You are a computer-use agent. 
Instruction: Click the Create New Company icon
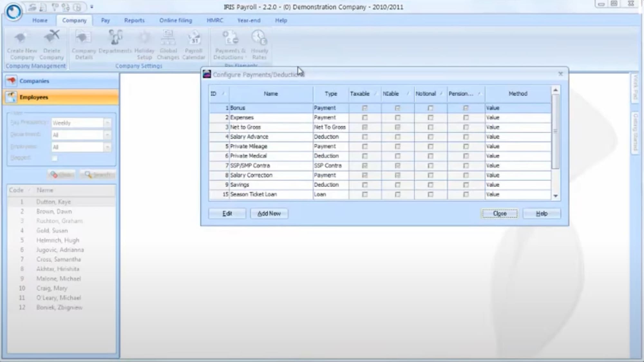(x=22, y=38)
